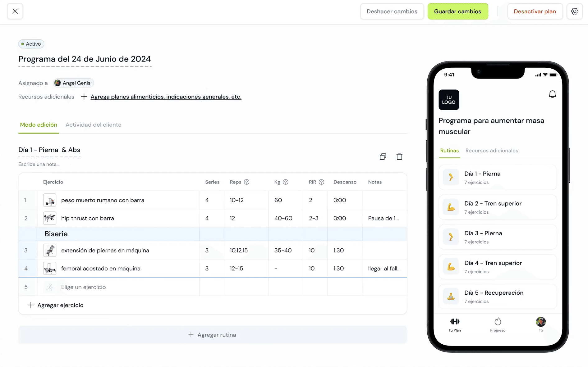Click the Escribe una nota field
Viewport: 588px width, 367px height.
[x=39, y=164]
